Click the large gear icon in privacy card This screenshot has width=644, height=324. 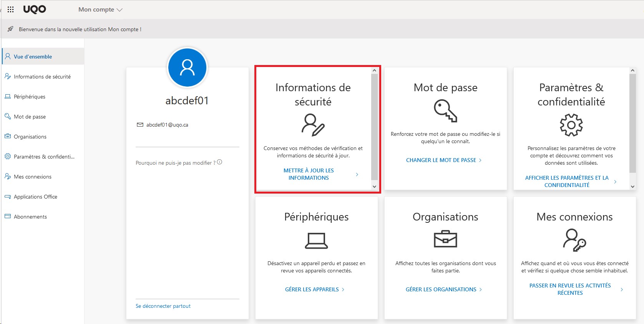571,125
